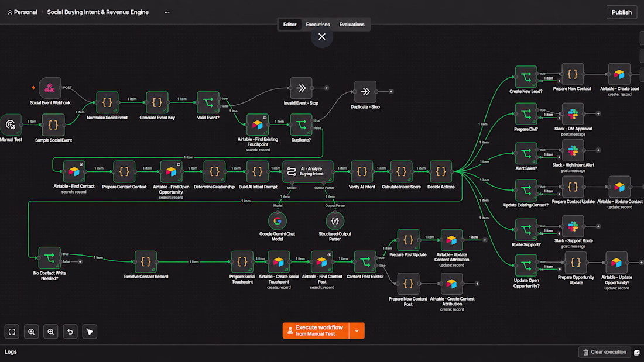Open the Content Post Exists? node
Viewport: 644px width, 362px height.
pyautogui.click(x=365, y=262)
